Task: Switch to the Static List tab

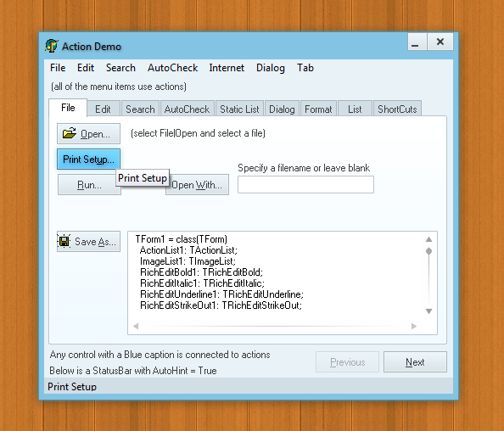Action: [x=239, y=109]
